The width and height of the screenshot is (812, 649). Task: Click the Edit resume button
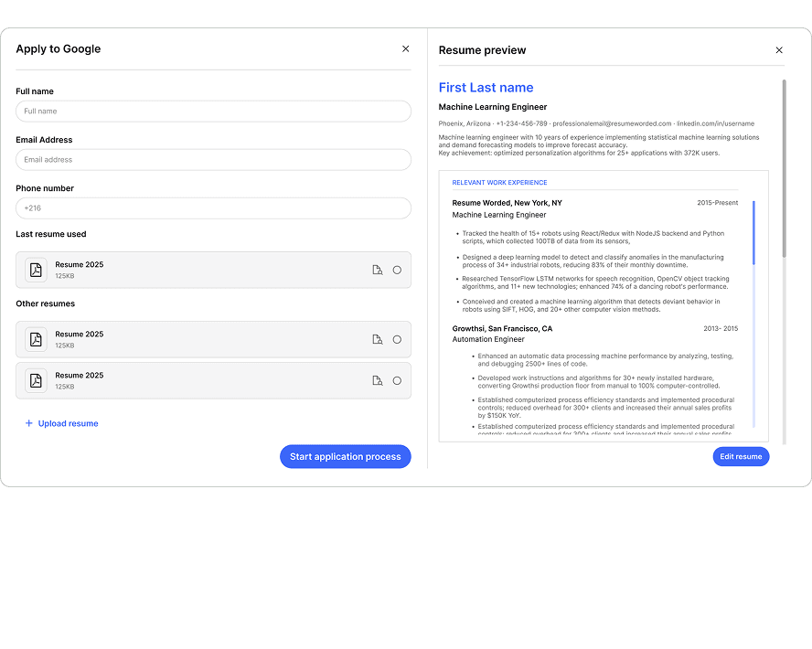(x=741, y=456)
